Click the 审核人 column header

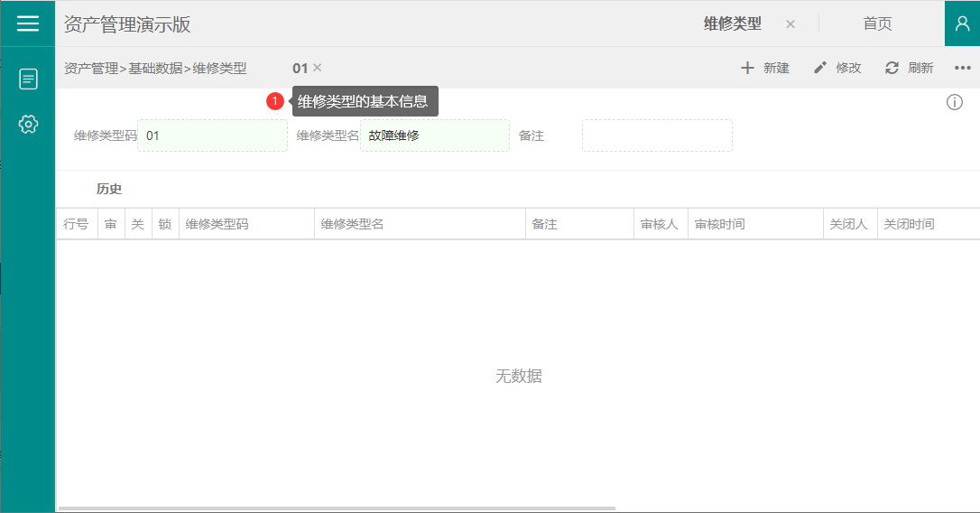pyautogui.click(x=661, y=224)
